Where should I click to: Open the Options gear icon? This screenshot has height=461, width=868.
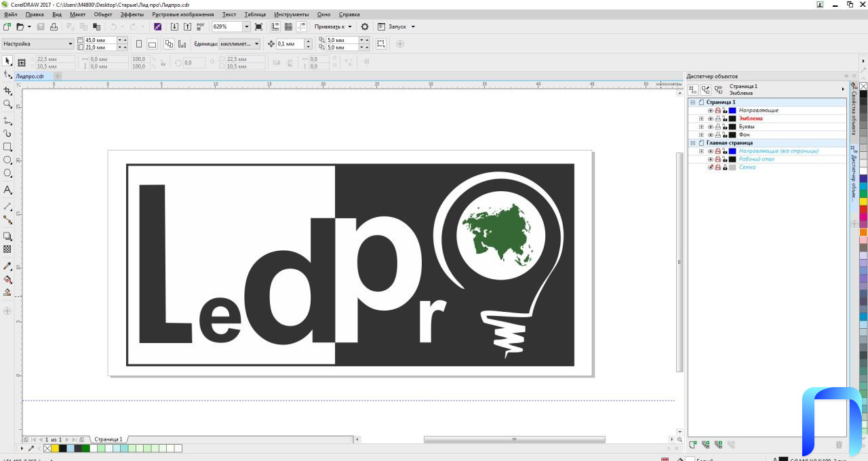point(365,26)
